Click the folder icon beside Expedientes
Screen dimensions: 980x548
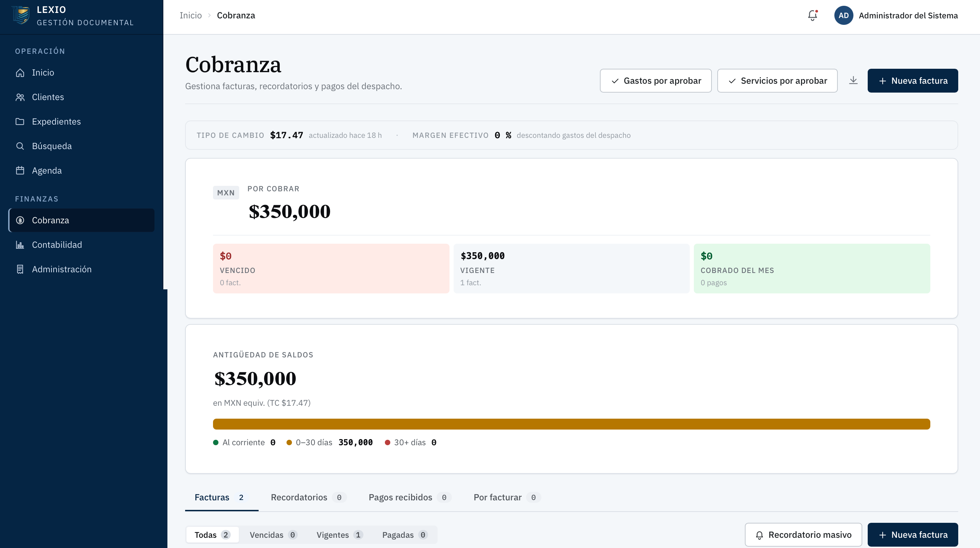[20, 122]
